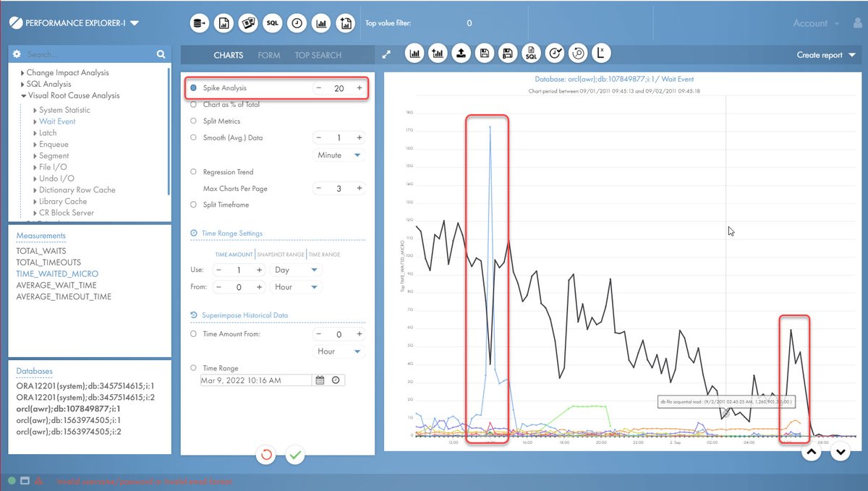Open the Hour dropdown in From row
Image resolution: width=868 pixels, height=491 pixels.
295,287
